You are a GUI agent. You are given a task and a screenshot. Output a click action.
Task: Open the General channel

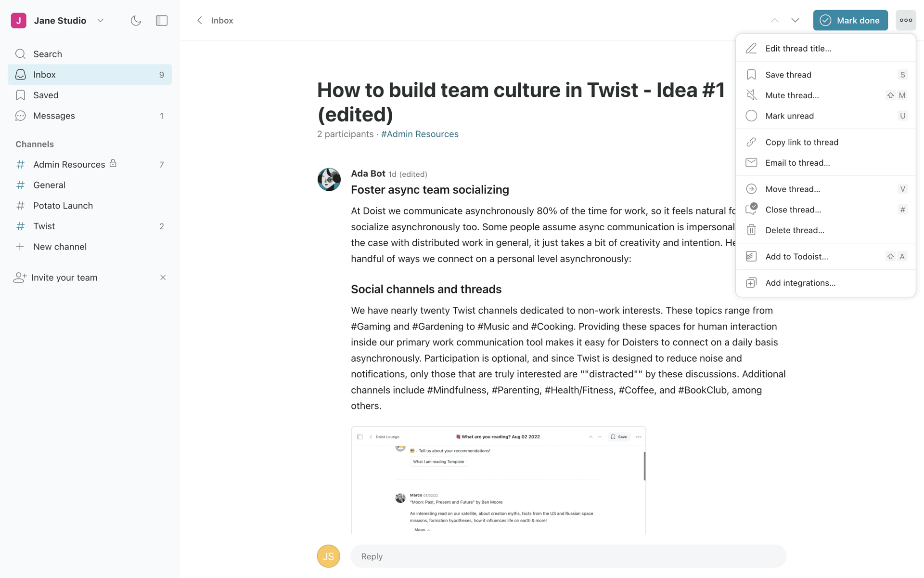[x=90, y=185]
